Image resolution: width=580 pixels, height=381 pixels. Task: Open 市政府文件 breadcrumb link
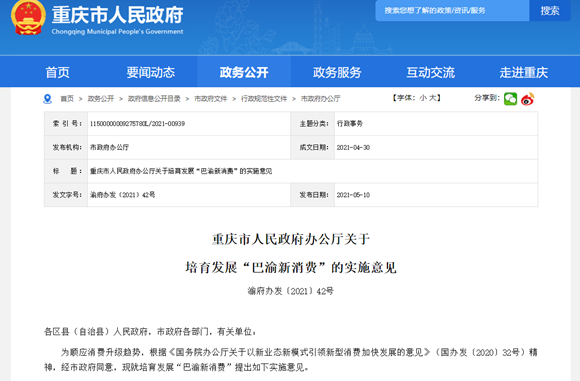(211, 99)
